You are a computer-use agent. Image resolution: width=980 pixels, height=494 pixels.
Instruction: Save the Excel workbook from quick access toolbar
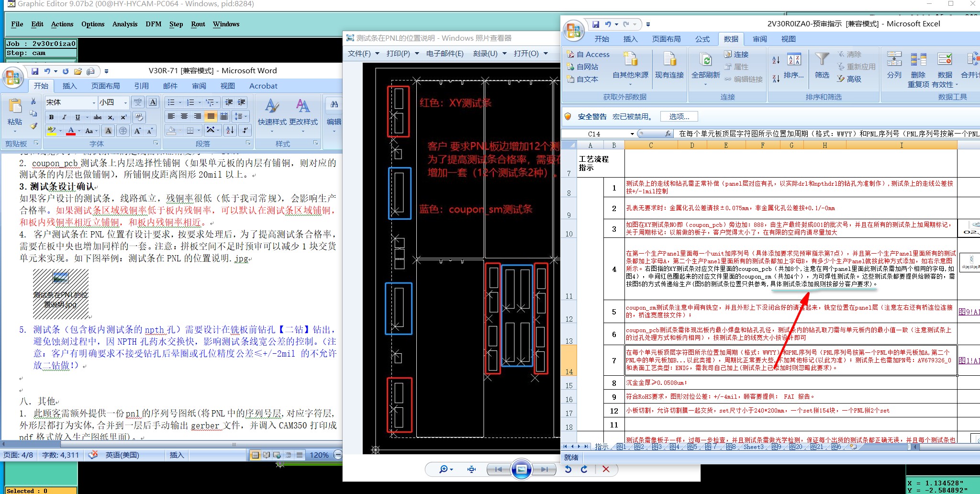tap(595, 24)
